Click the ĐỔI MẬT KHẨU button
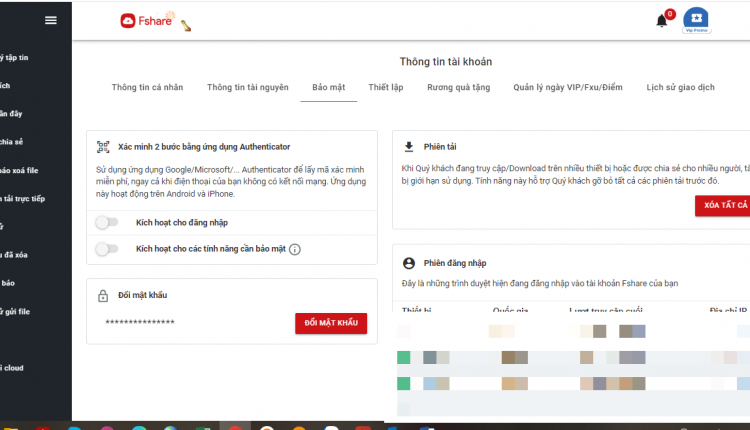The image size is (750, 430). (x=331, y=323)
